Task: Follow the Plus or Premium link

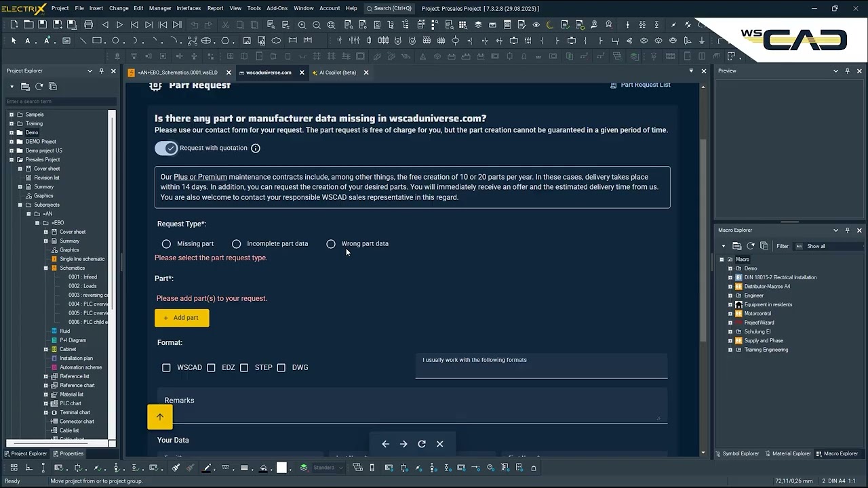Action: [200, 177]
